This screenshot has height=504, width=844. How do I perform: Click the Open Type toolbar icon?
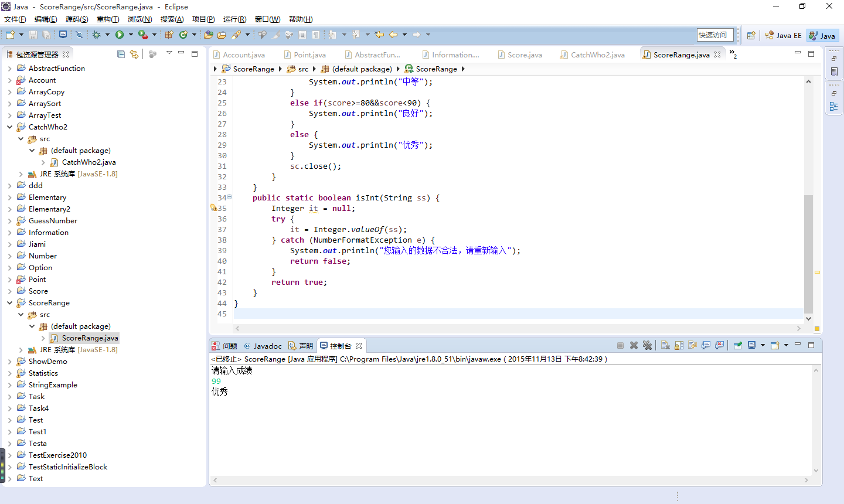(208, 35)
